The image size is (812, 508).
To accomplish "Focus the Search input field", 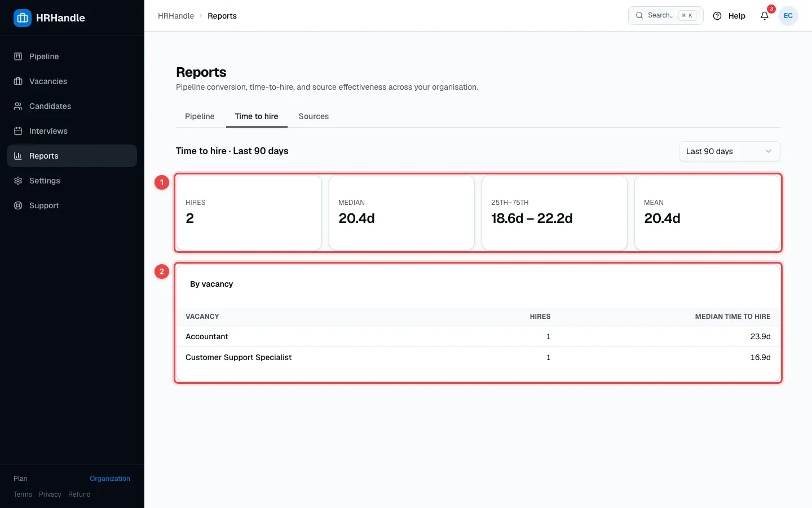I will pyautogui.click(x=666, y=15).
